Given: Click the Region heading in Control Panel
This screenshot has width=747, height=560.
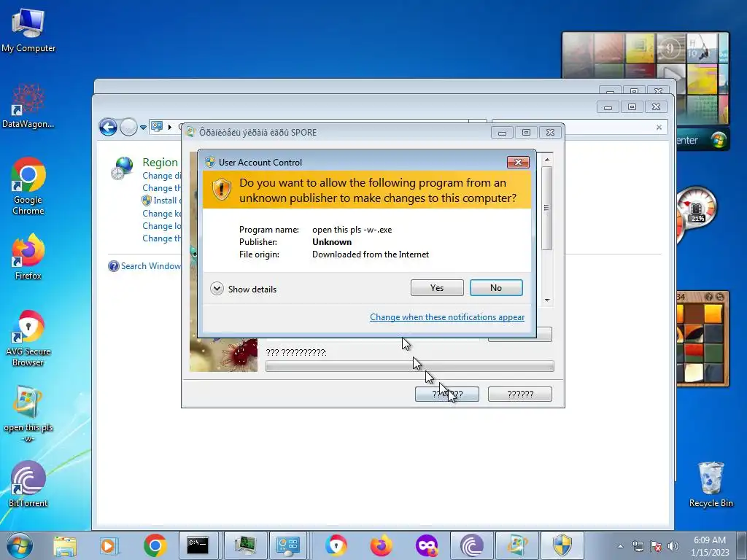Looking at the screenshot, I should (160, 163).
